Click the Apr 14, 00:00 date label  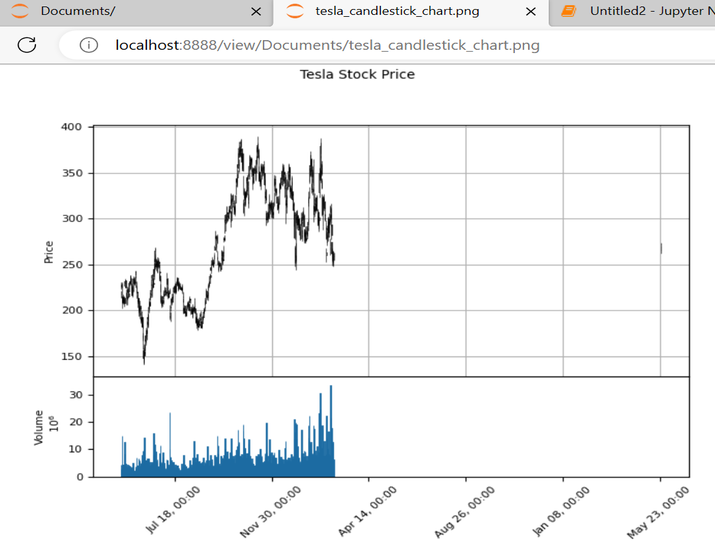[x=368, y=511]
